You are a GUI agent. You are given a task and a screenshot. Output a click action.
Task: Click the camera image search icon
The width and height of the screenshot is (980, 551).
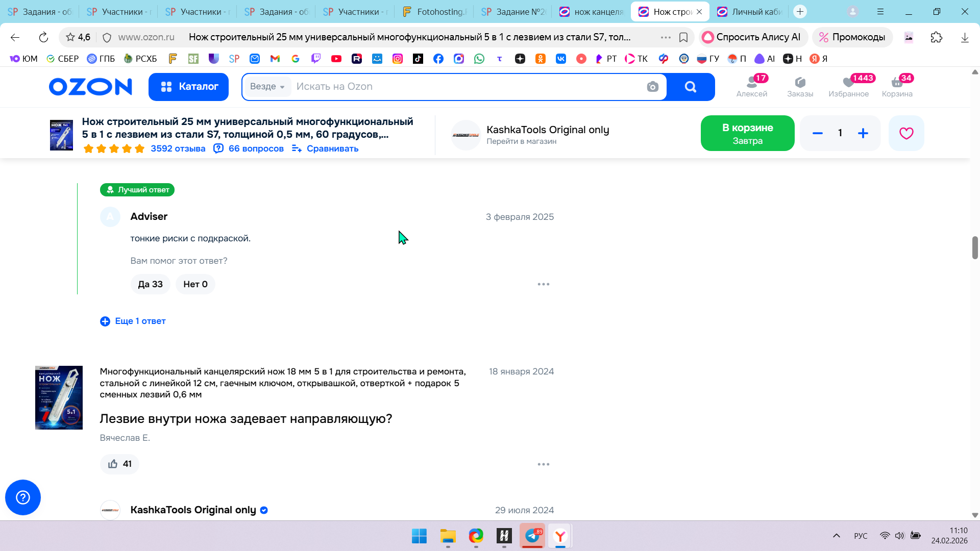[652, 87]
